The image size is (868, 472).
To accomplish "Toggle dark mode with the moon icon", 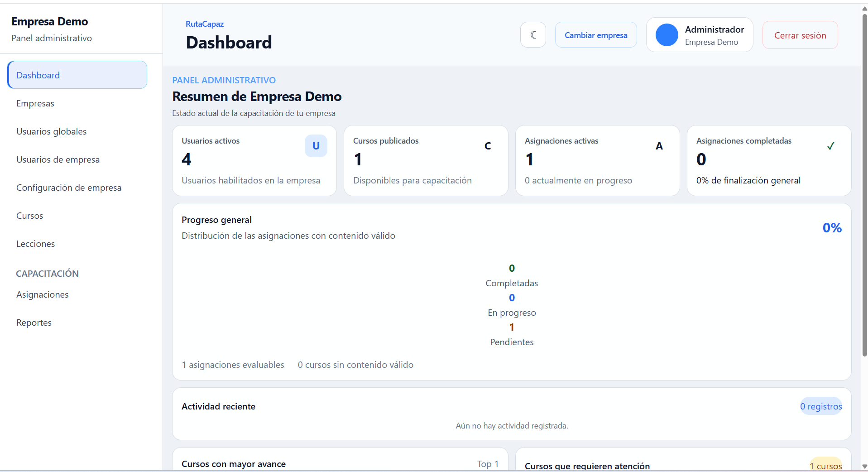I will [533, 35].
